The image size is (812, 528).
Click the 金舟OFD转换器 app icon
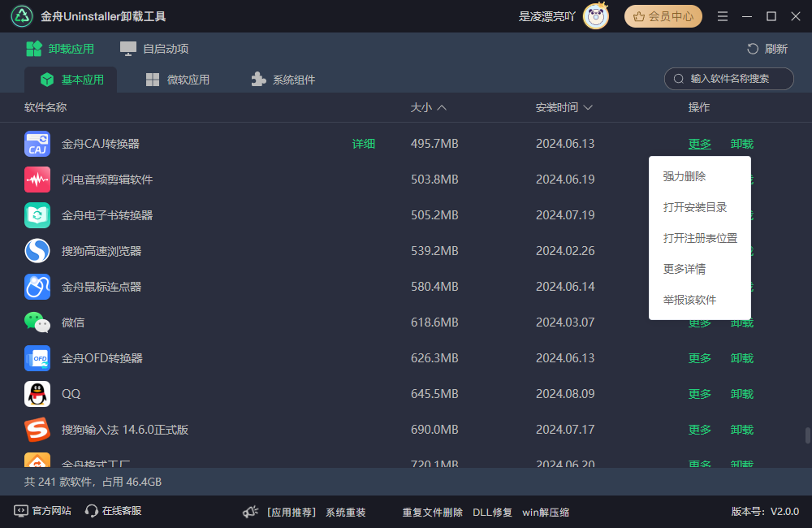click(x=37, y=358)
